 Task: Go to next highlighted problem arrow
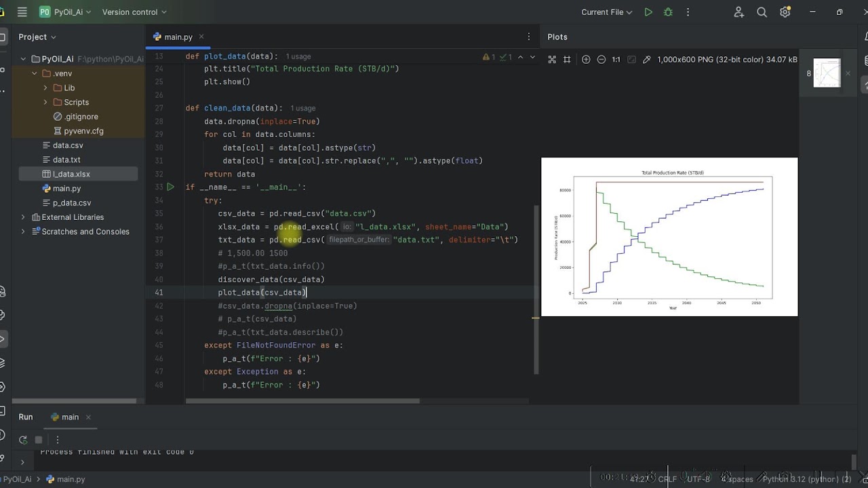(532, 57)
